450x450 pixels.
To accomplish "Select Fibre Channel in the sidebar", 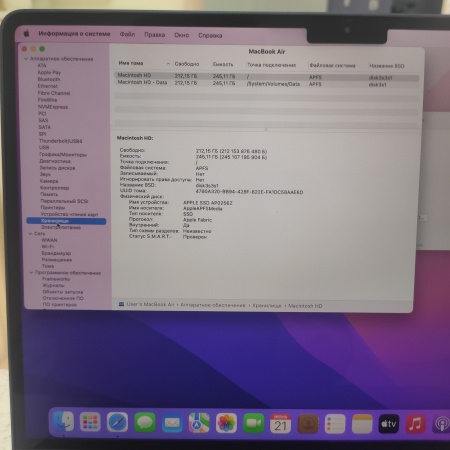I will click(54, 93).
